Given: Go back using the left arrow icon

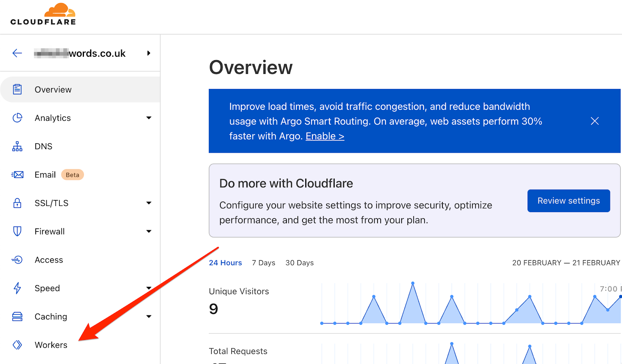Looking at the screenshot, I should 17,53.
